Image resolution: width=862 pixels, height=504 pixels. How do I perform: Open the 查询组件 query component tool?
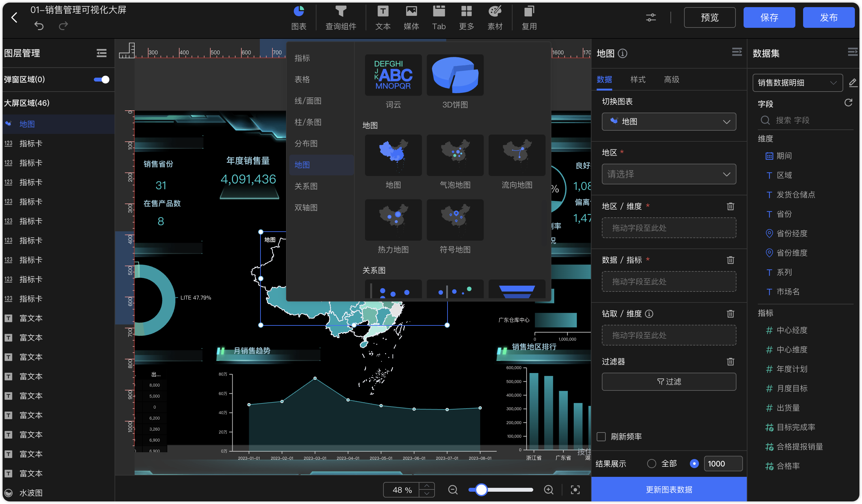pyautogui.click(x=341, y=18)
